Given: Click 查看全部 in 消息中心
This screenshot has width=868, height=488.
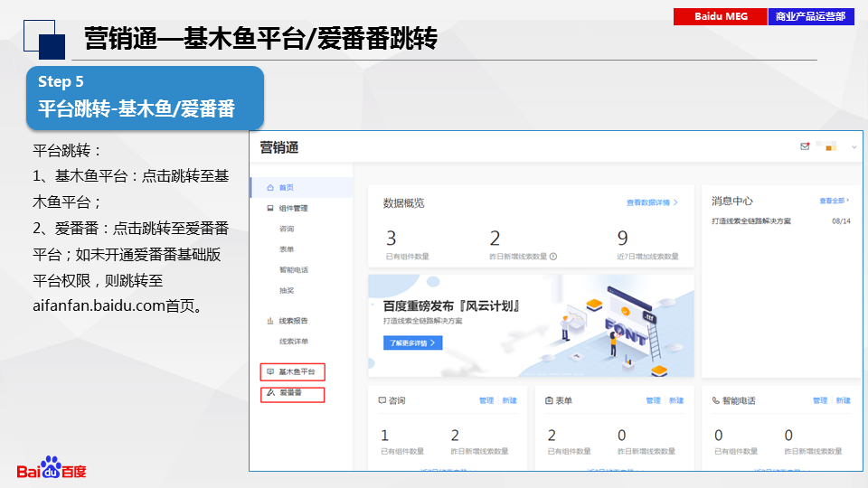Looking at the screenshot, I should coord(835,201).
